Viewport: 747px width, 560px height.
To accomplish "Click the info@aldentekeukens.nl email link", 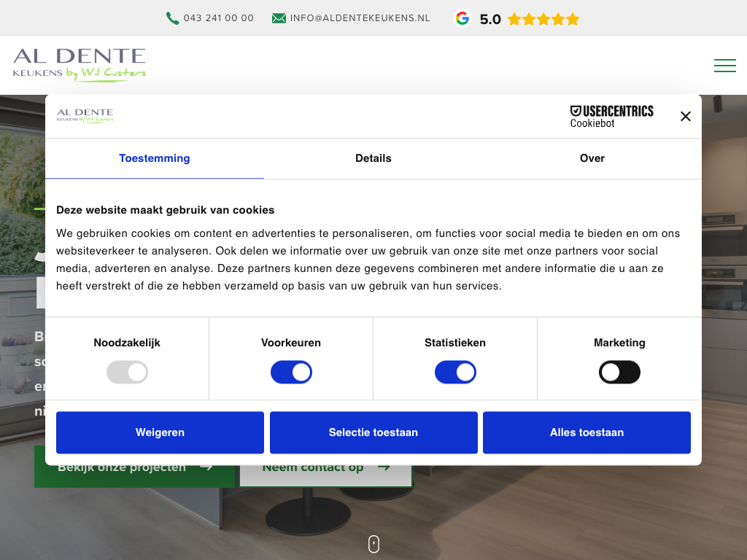I will point(360,18).
